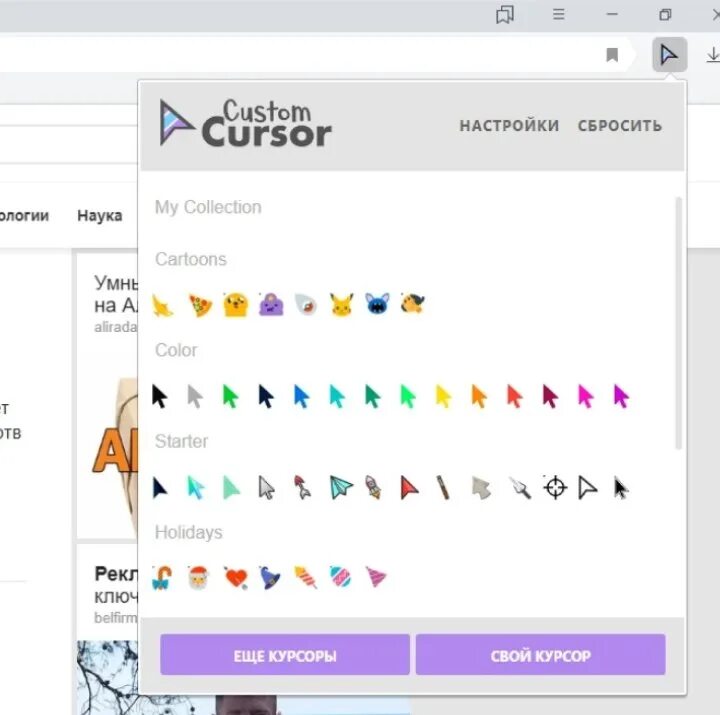Select the Pikachu cursor
The width and height of the screenshot is (720, 715).
point(342,304)
